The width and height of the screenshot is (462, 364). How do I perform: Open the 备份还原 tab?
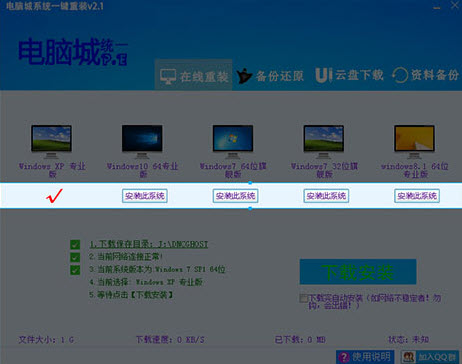pos(270,76)
